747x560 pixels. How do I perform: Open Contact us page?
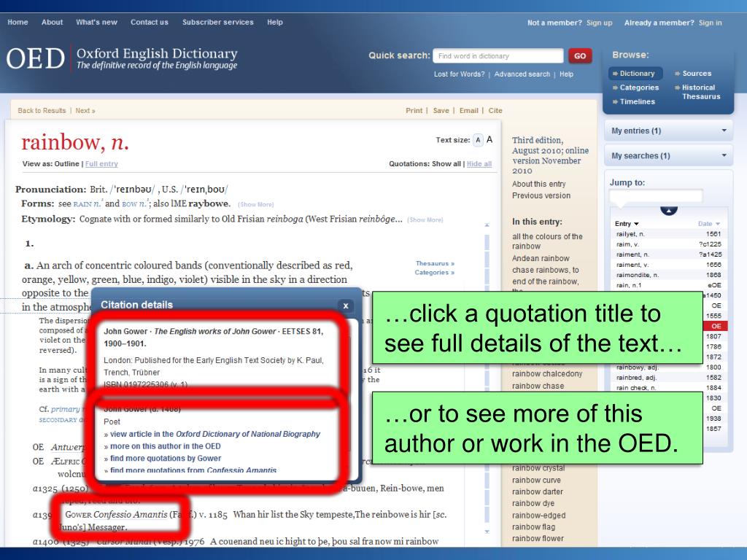pyautogui.click(x=150, y=22)
